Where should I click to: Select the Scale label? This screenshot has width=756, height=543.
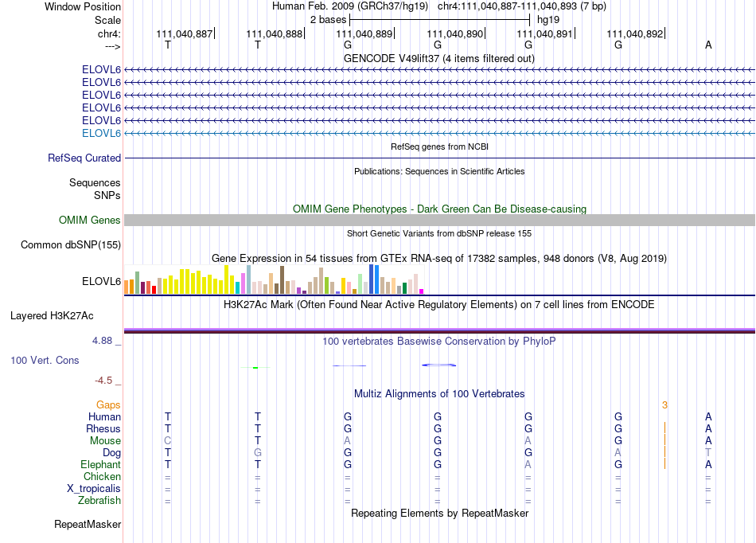(107, 20)
